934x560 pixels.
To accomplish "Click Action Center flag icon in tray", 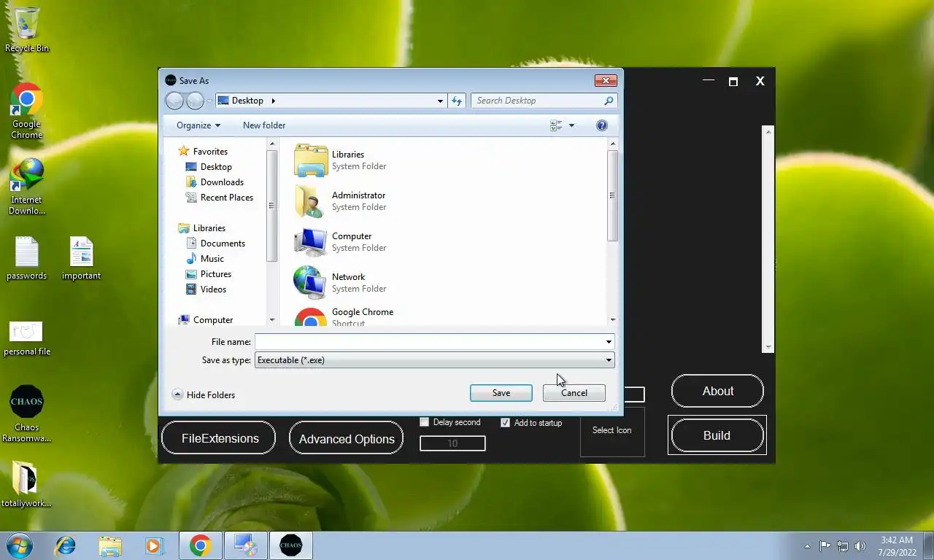I will [x=825, y=545].
